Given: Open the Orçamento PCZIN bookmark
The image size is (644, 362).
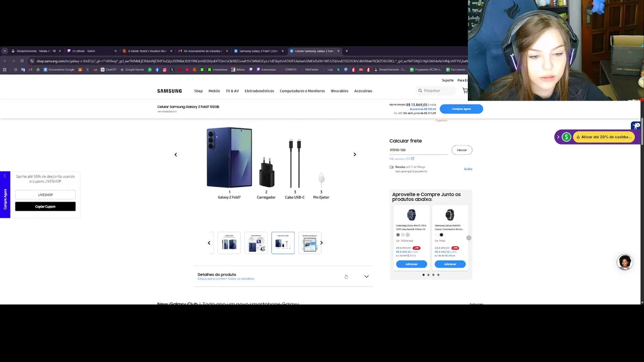Looking at the screenshot, I should [x=426, y=69].
